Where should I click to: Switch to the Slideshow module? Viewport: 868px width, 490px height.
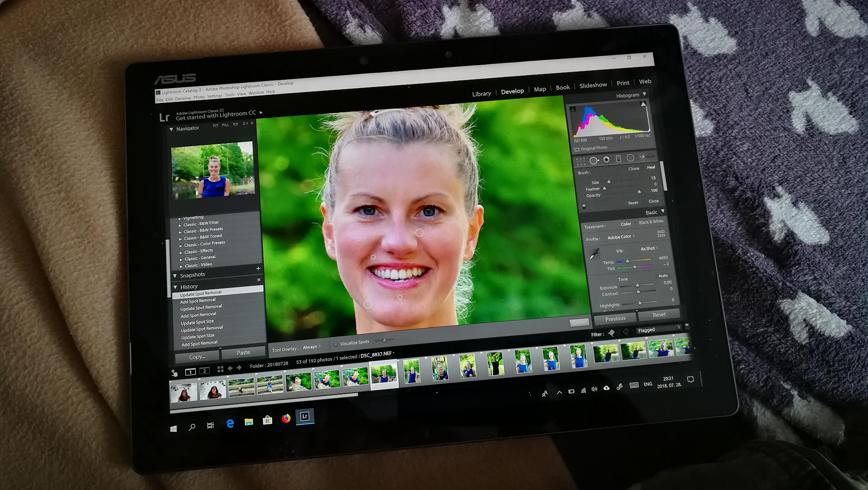click(593, 85)
